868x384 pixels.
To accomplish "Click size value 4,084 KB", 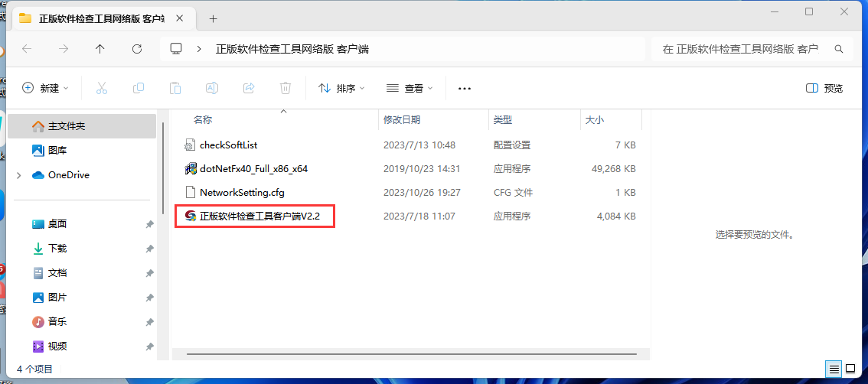I will pos(616,216).
